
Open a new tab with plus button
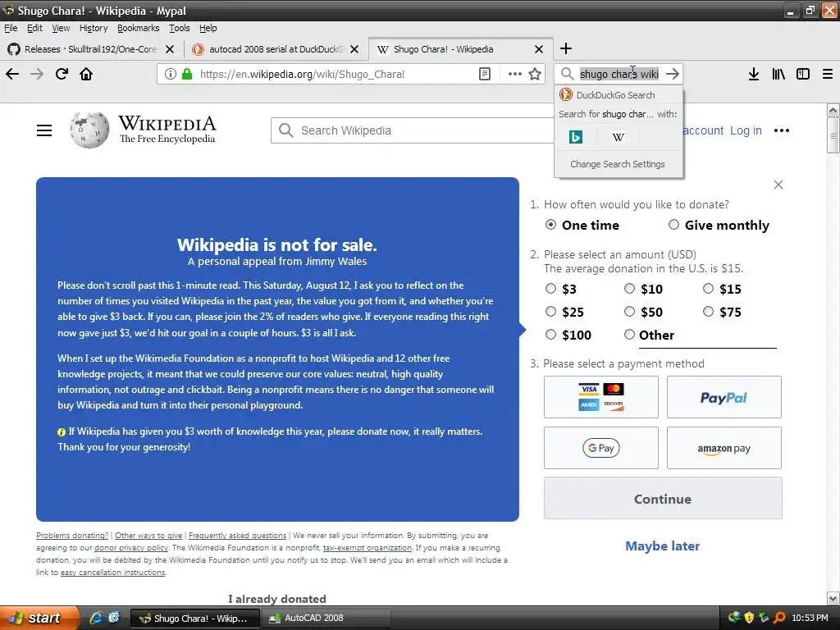point(566,48)
